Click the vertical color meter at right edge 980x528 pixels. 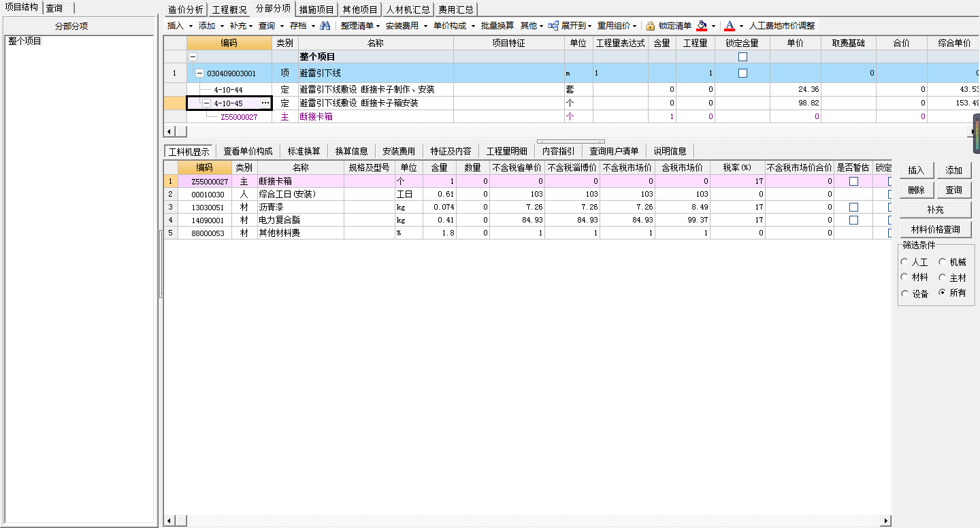[977, 133]
